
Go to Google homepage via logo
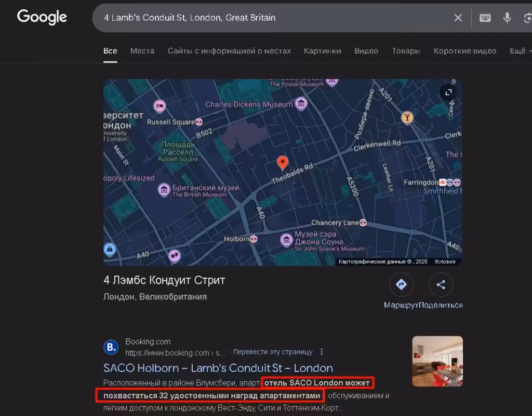42,17
